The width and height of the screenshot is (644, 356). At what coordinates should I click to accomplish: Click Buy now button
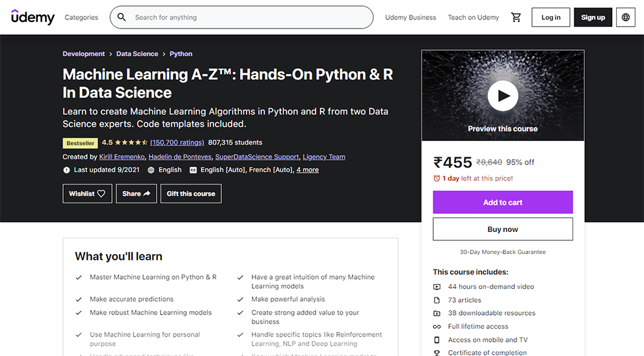coord(503,229)
